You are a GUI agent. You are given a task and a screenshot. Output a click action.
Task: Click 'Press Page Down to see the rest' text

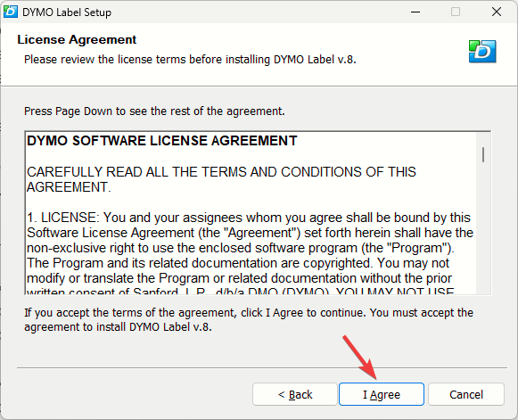(154, 111)
